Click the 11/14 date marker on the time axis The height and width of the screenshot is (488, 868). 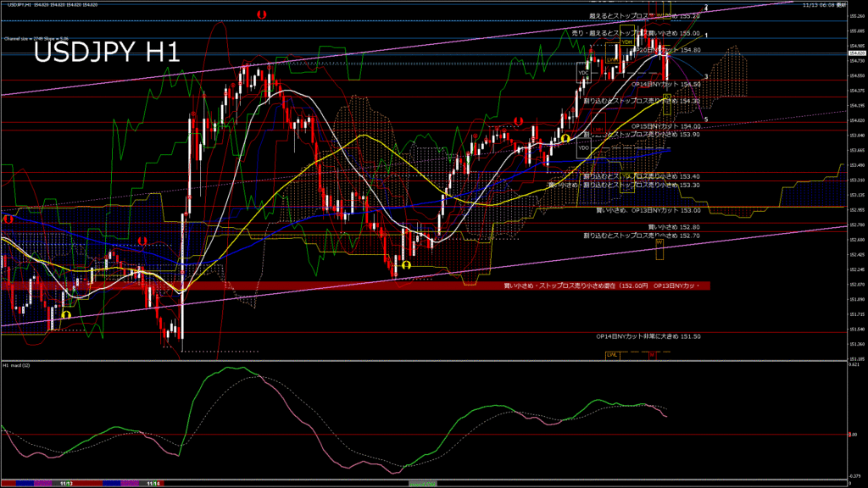coord(154,483)
